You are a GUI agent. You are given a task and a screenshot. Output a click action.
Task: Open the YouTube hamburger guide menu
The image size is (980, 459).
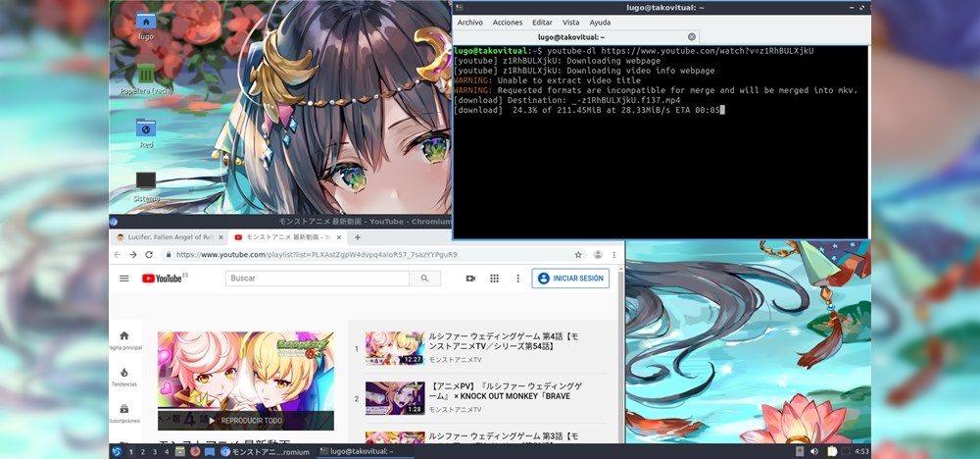pos(124,279)
